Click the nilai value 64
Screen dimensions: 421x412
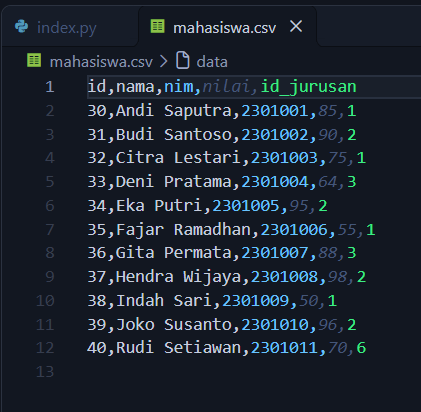(x=328, y=182)
